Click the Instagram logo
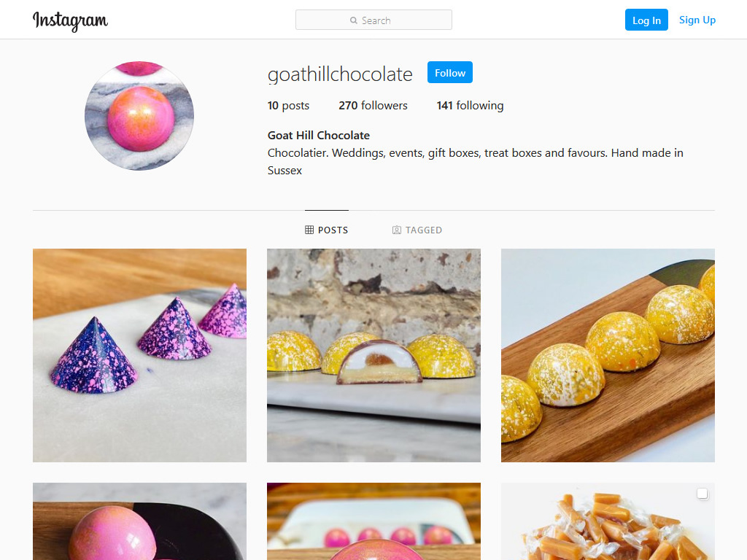Screen dimensions: 747x560 70,21
